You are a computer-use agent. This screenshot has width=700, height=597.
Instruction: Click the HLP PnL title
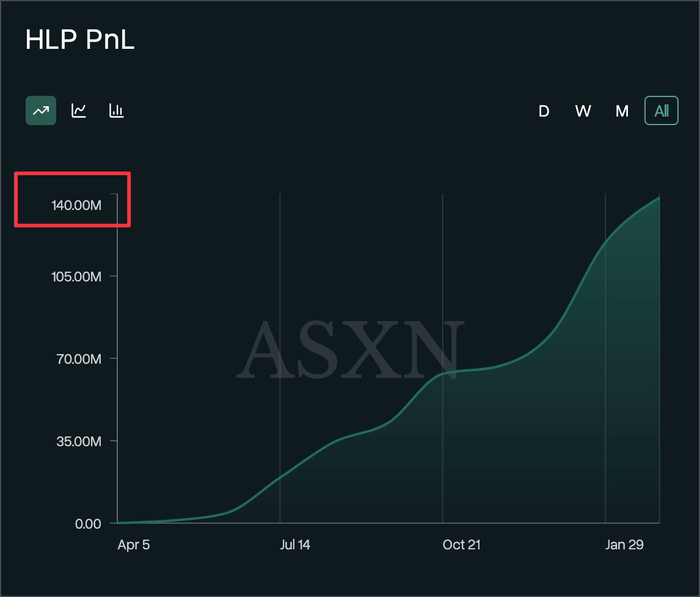pos(80,39)
